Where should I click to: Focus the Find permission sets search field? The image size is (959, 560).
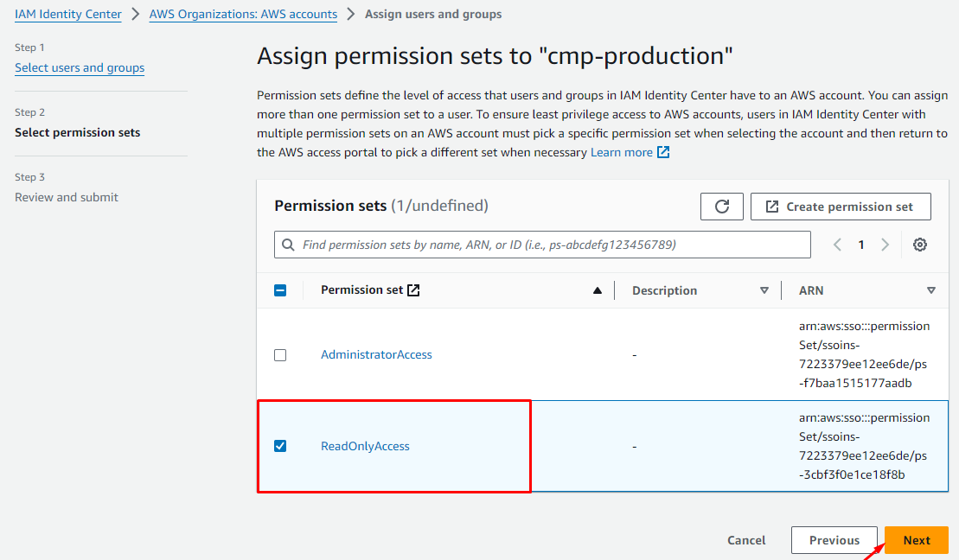coord(553,245)
